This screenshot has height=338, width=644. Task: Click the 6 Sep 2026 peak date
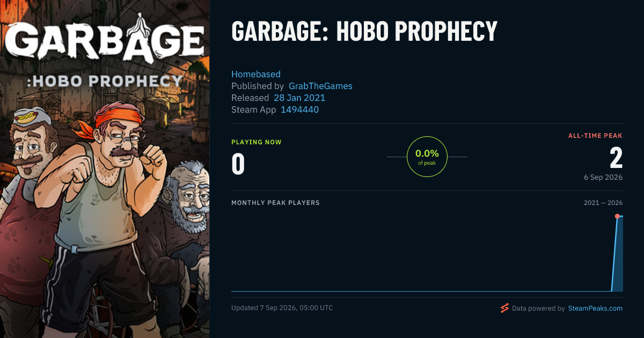click(x=603, y=177)
